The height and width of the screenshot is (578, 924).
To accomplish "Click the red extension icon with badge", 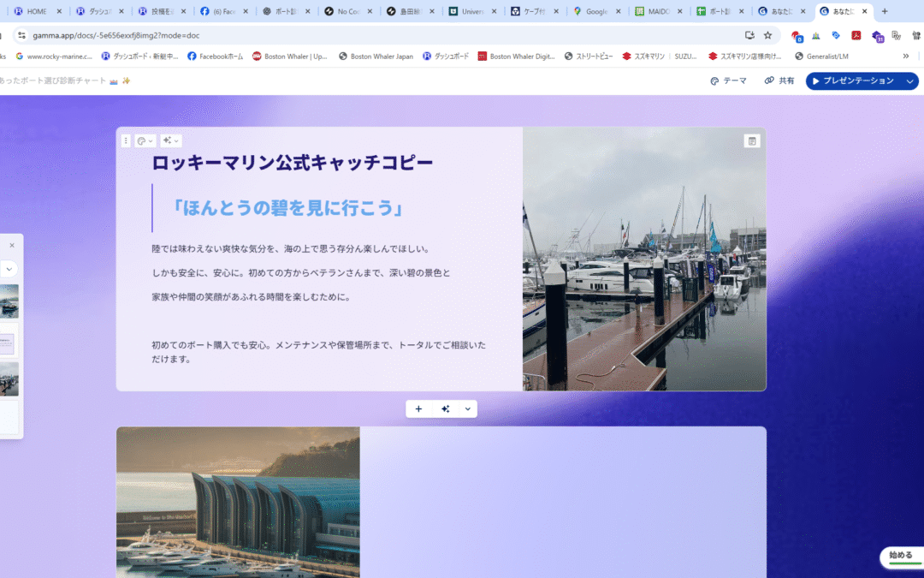I will [797, 36].
